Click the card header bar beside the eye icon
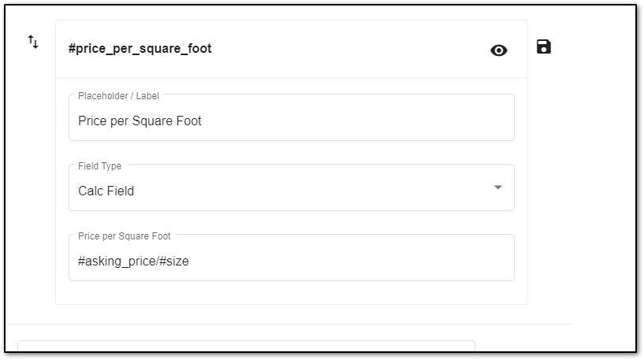Image resolution: width=644 pixels, height=360 pixels. [349, 49]
